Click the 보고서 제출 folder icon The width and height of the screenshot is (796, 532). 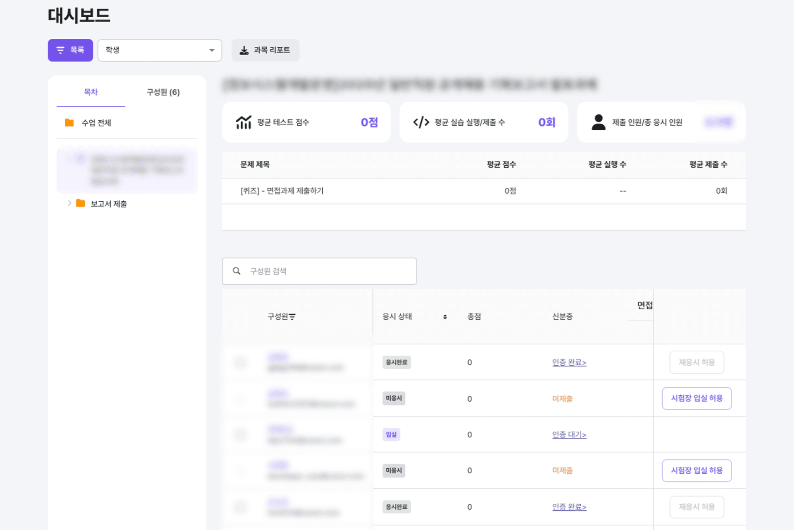[81, 203]
